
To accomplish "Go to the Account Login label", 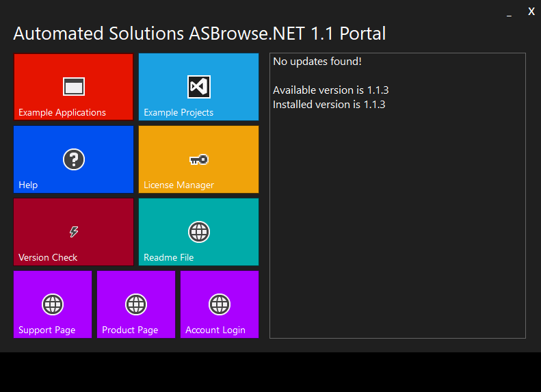I will click(215, 330).
